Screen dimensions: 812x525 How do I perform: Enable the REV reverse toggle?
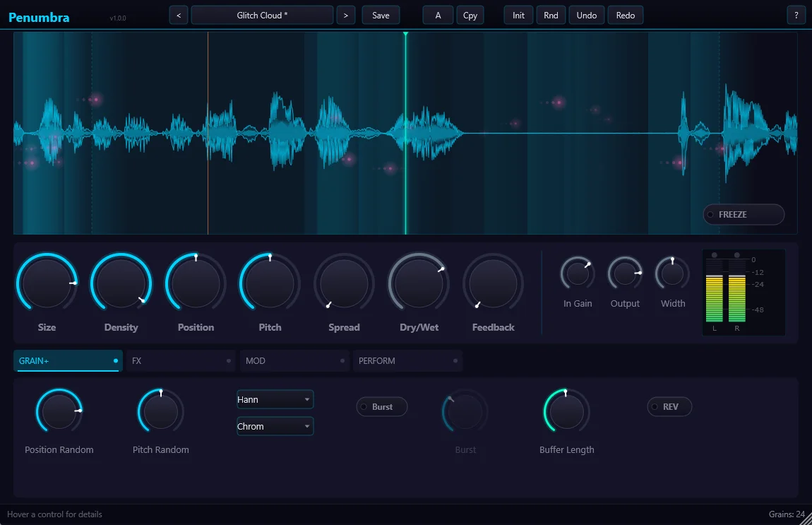point(669,407)
